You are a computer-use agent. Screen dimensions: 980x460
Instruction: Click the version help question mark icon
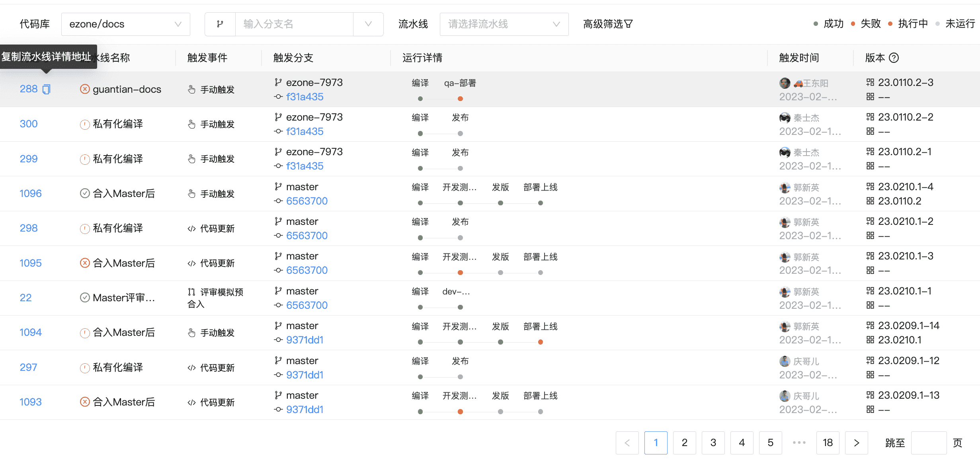[894, 58]
